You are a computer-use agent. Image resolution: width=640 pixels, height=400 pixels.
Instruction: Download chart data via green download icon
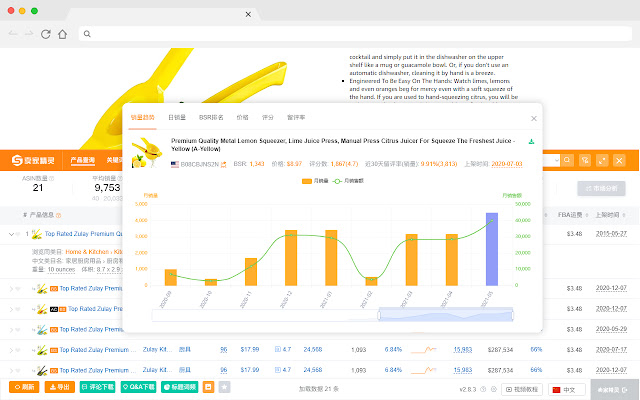pyautogui.click(x=531, y=142)
